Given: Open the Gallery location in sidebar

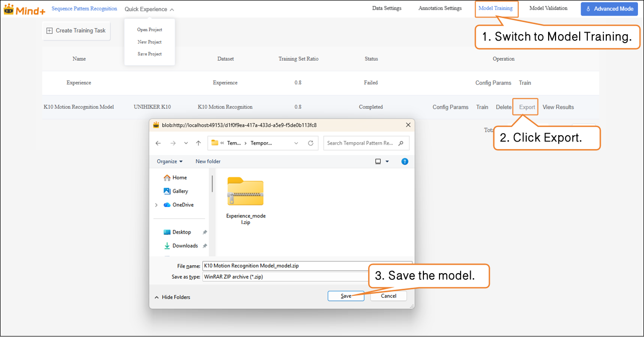Looking at the screenshot, I should 179,191.
